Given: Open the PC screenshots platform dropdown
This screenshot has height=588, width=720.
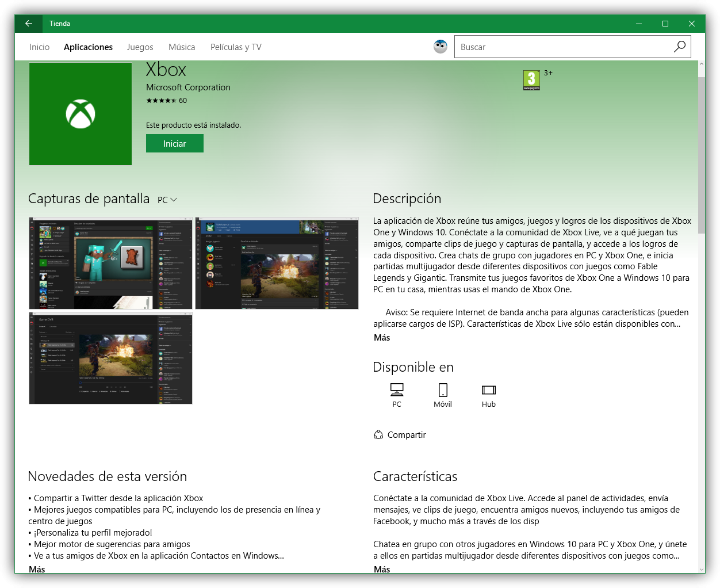Looking at the screenshot, I should pos(167,200).
